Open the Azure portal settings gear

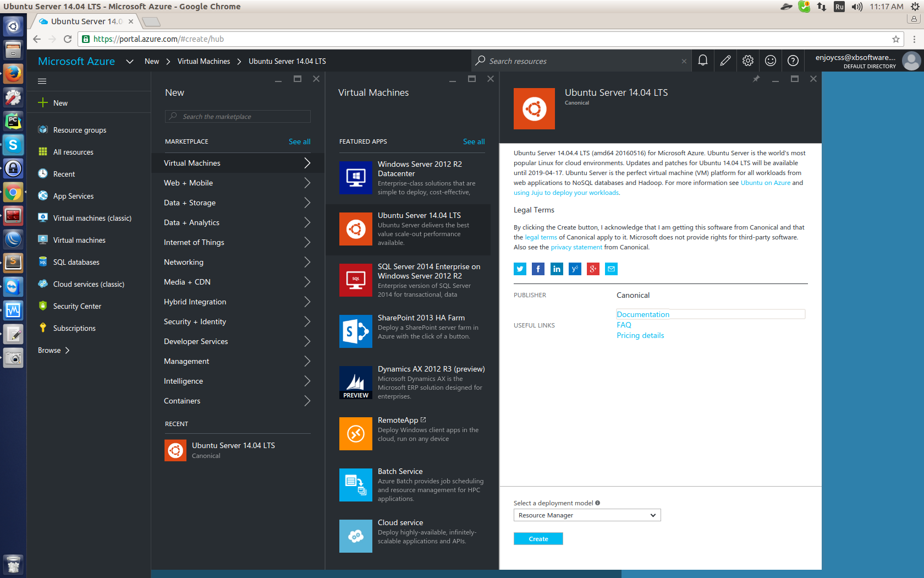747,61
